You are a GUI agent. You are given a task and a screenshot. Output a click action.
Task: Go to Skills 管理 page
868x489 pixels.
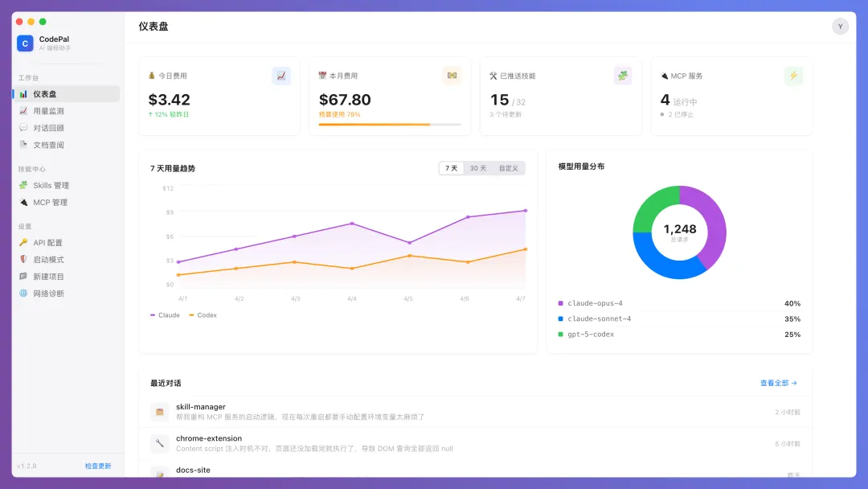coord(51,185)
